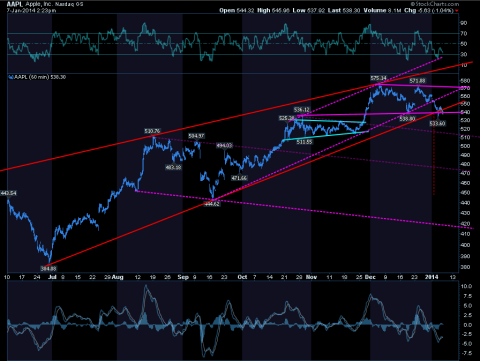The height and width of the screenshot is (361, 480).
Task: Click the 494.03 price label
Action: click(224, 145)
